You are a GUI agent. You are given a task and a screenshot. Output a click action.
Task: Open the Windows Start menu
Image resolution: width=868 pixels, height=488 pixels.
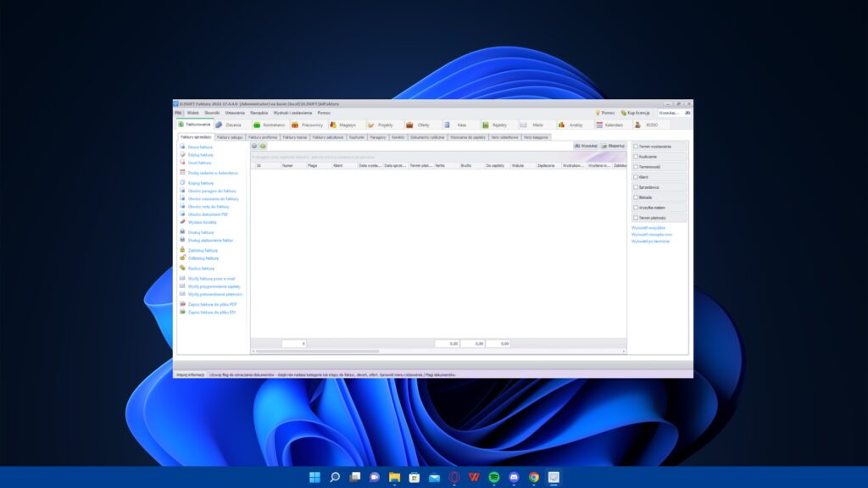pos(314,477)
